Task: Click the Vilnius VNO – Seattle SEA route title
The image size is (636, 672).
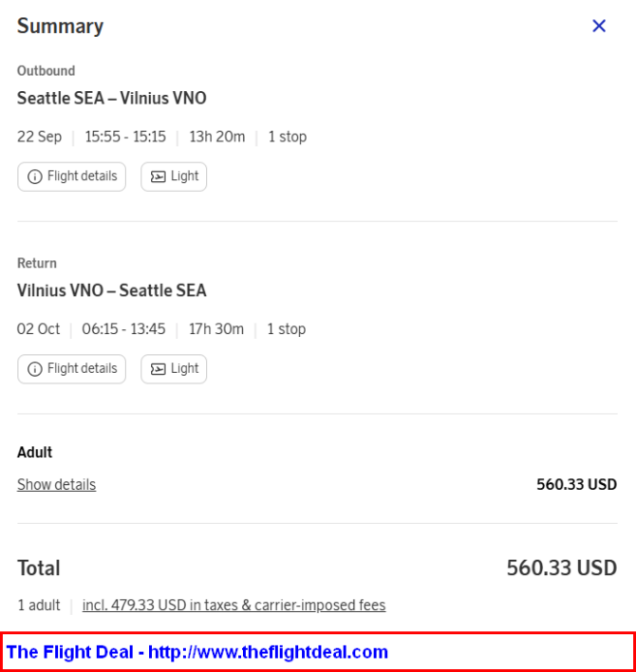Action: 111,290
